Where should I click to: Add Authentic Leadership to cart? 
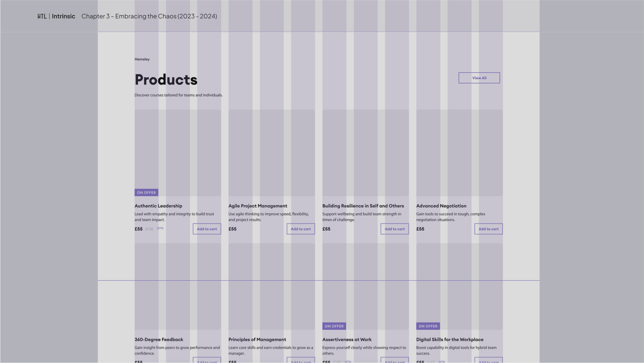[x=207, y=229]
